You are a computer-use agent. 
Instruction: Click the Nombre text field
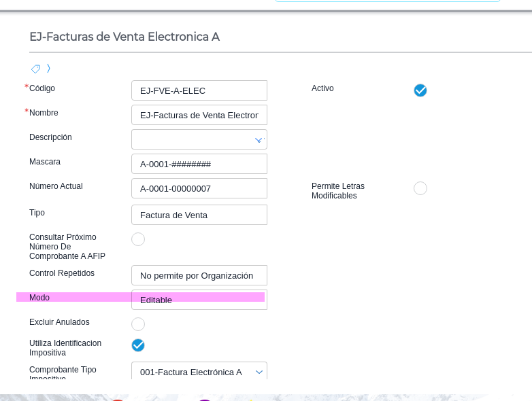pos(199,115)
